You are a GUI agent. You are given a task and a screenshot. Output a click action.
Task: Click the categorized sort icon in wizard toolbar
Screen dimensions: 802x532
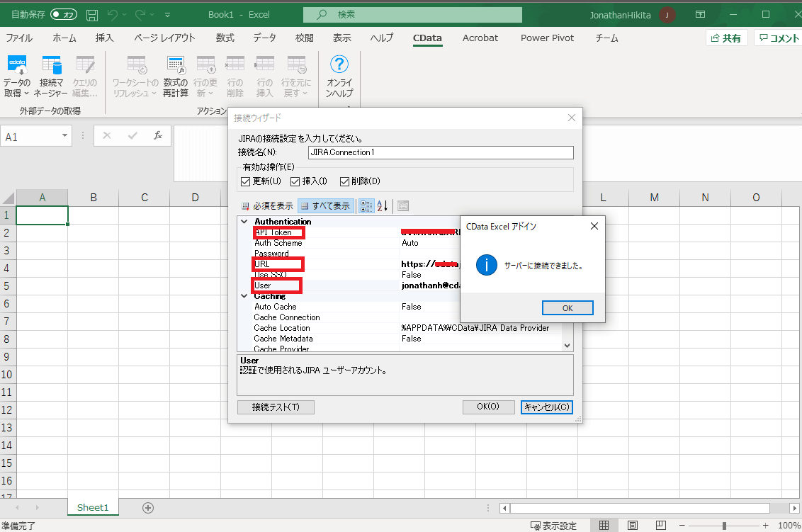pyautogui.click(x=366, y=206)
